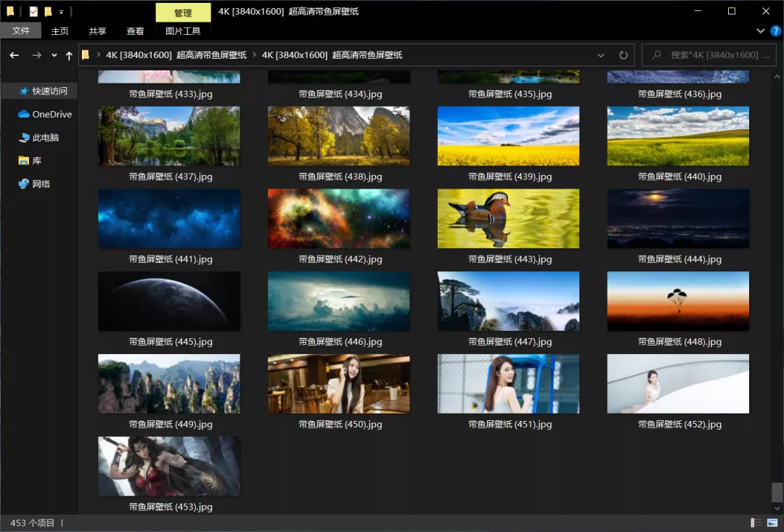
Task: Open Customize Quick Access Toolbar dropdown
Action: [61, 12]
